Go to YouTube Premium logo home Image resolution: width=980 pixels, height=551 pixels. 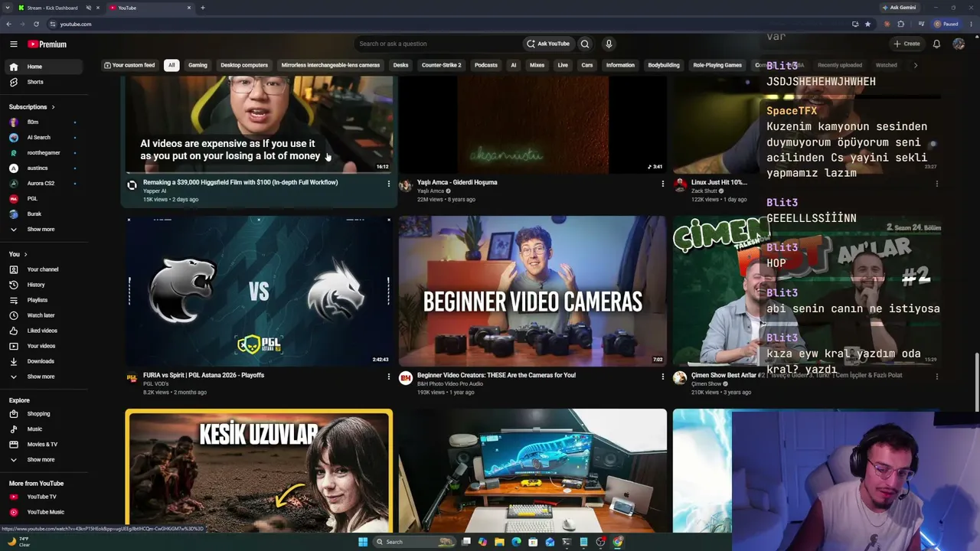click(47, 44)
